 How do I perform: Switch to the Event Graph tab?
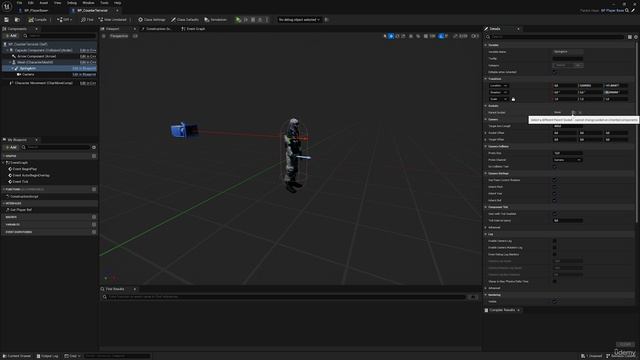tap(193, 29)
